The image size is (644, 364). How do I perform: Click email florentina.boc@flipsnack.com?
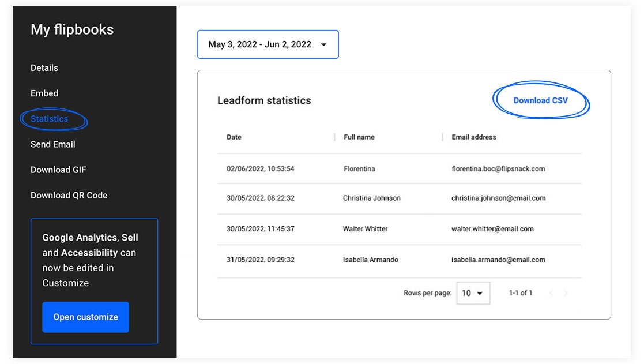point(498,168)
